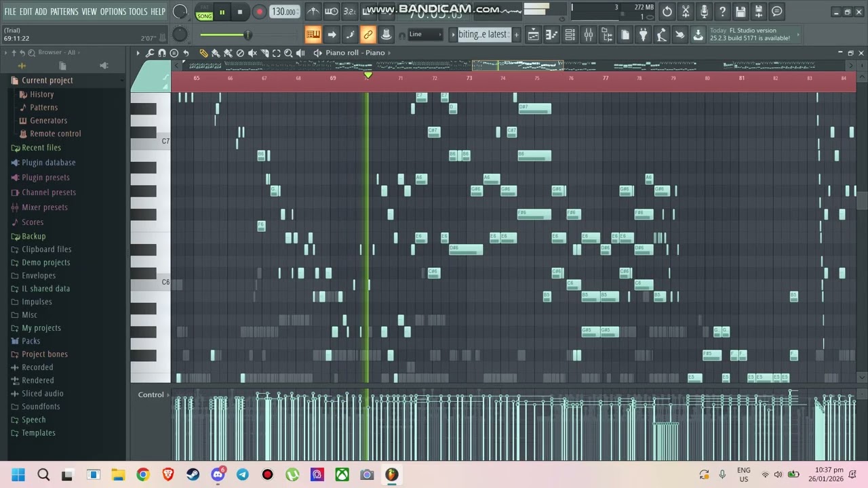Open the piano roll options menu arrow
Image resolution: width=868 pixels, height=488 pixels.
click(x=138, y=53)
